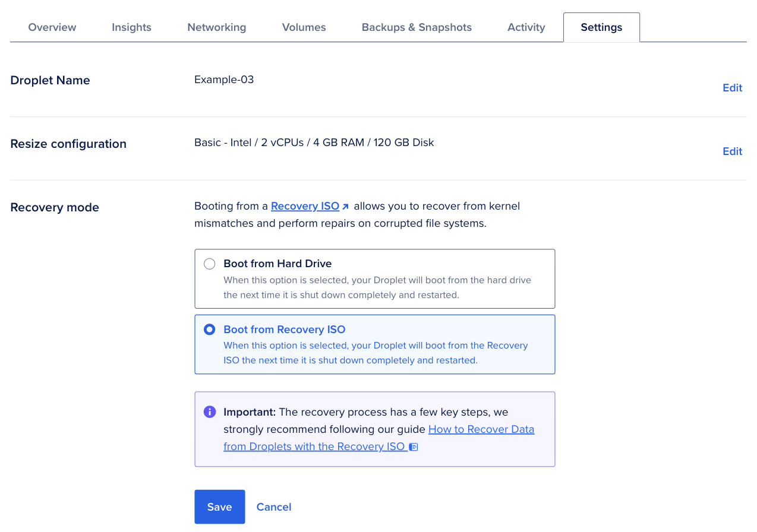The height and width of the screenshot is (532, 757).
Task: Click the Example-03 droplet name text
Action: 224,80
